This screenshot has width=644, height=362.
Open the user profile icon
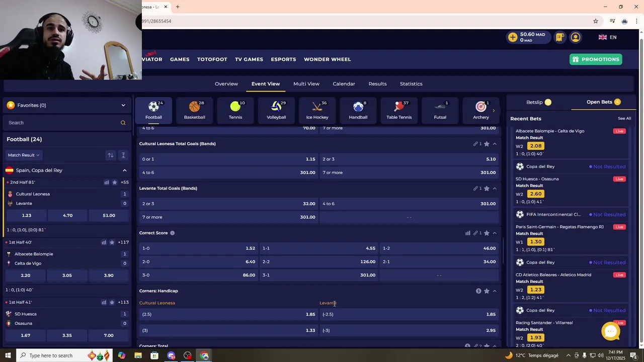click(576, 37)
